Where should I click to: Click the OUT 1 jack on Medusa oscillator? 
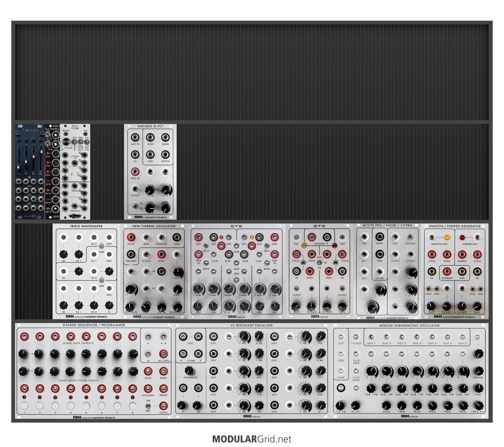coord(371,337)
